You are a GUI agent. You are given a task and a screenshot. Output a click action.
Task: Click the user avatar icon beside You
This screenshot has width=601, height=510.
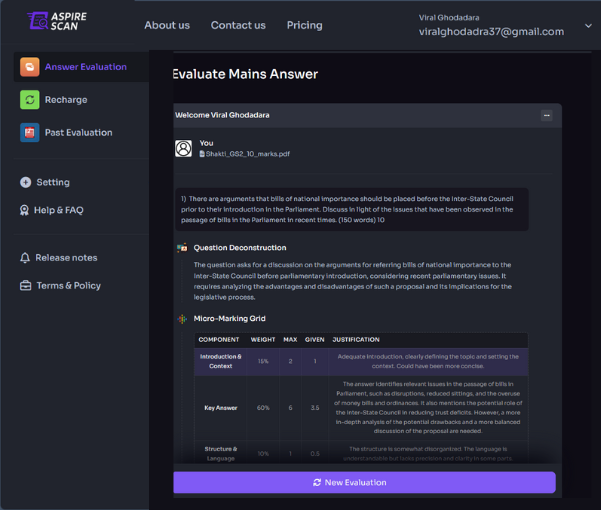click(184, 148)
